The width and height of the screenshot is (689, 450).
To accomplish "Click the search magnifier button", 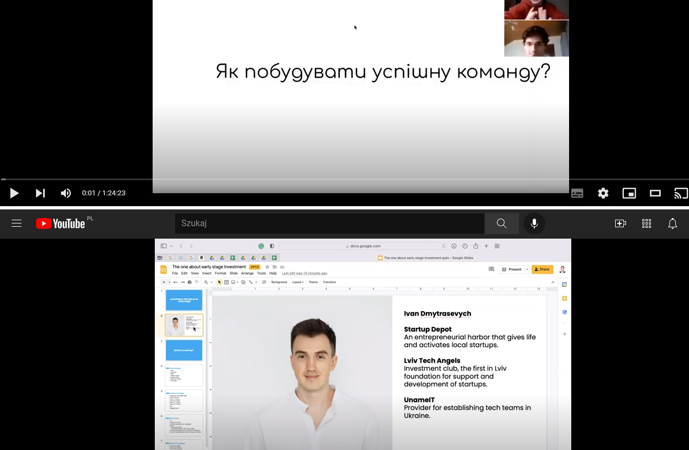I will coord(501,224).
